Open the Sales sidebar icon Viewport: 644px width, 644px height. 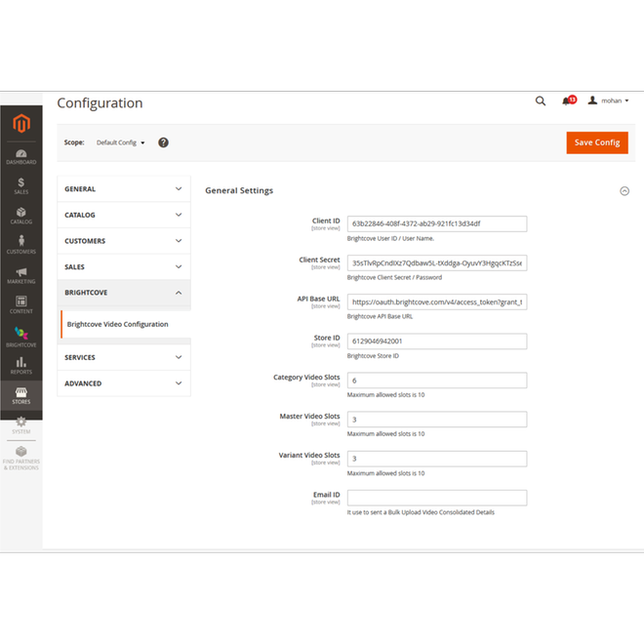21,185
